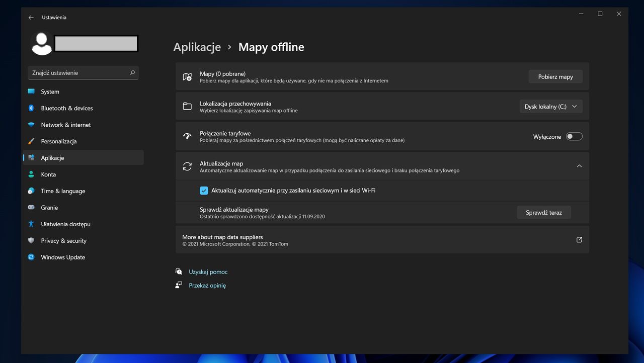Click the back arrow in Settings
644x363 pixels.
click(31, 17)
